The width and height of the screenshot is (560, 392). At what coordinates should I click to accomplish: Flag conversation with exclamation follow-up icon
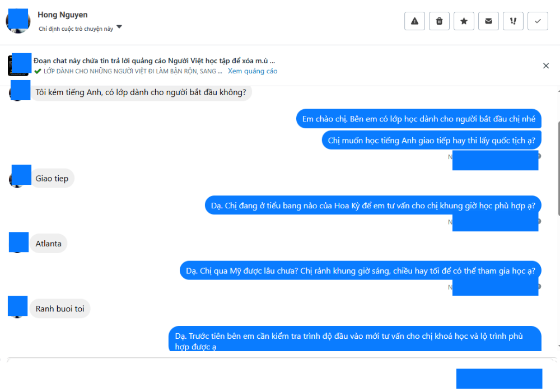[513, 21]
